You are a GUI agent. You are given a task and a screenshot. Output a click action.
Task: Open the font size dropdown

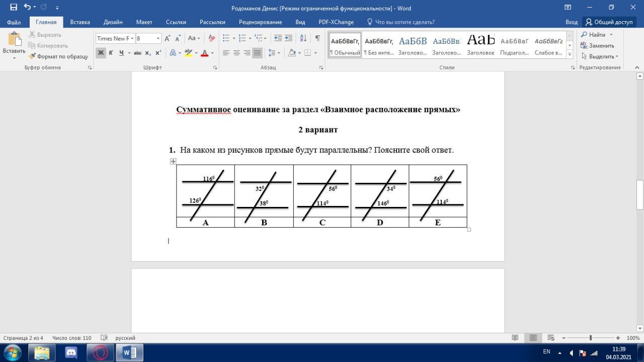pyautogui.click(x=158, y=39)
